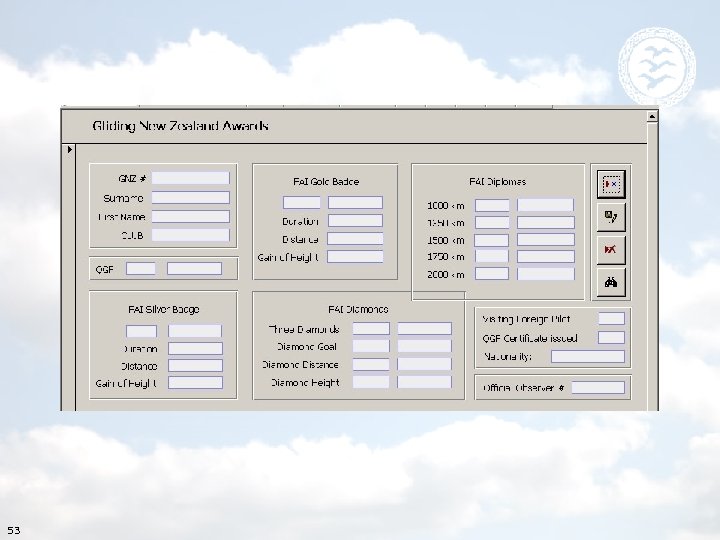Click the first 1250 km diploma field
The image size is (720, 540).
tap(492, 223)
